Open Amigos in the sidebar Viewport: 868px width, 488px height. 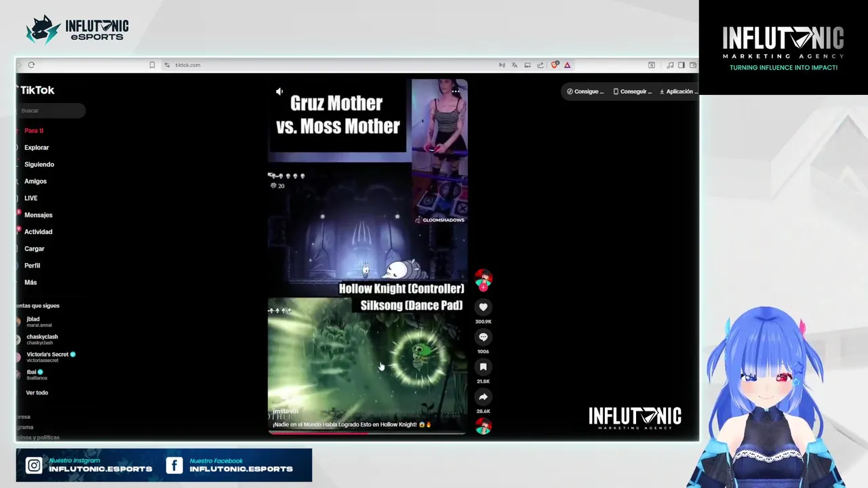35,182
